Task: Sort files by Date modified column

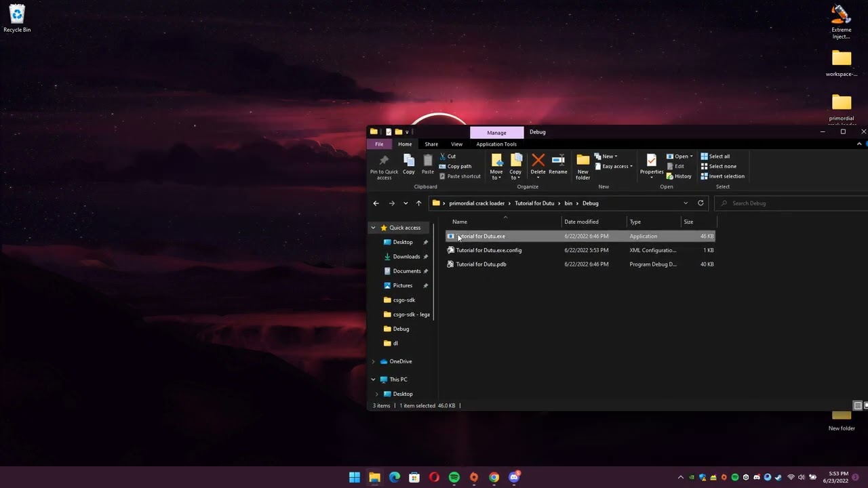Action: coord(594,222)
